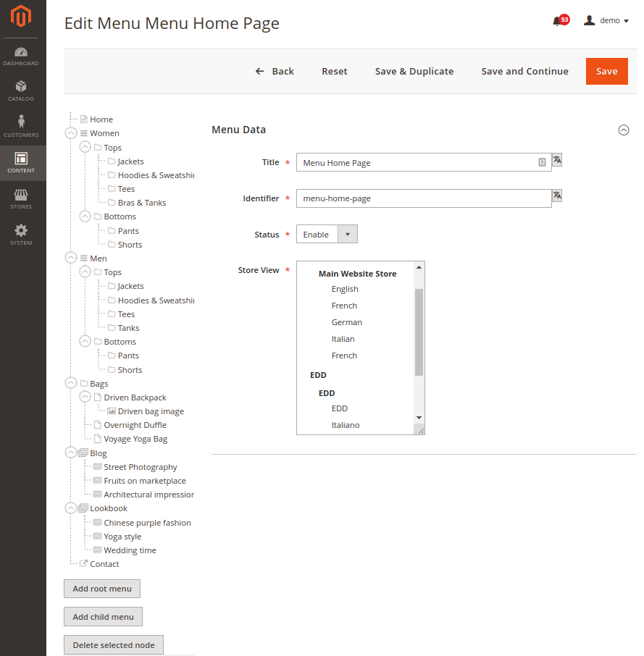Click the Women menu list icon
This screenshot has height=656, width=644.
pyautogui.click(x=84, y=133)
